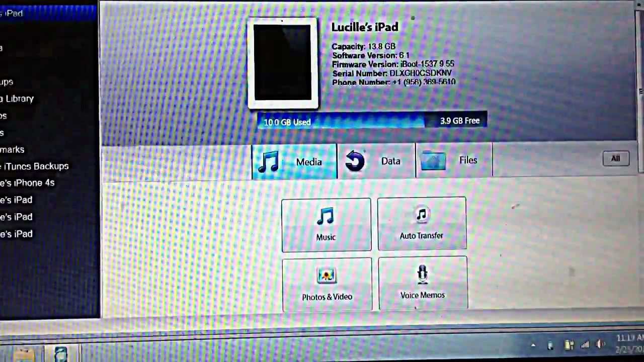The image size is (644, 362).
Task: Open the folder icon on the taskbar
Action: [x=24, y=353]
